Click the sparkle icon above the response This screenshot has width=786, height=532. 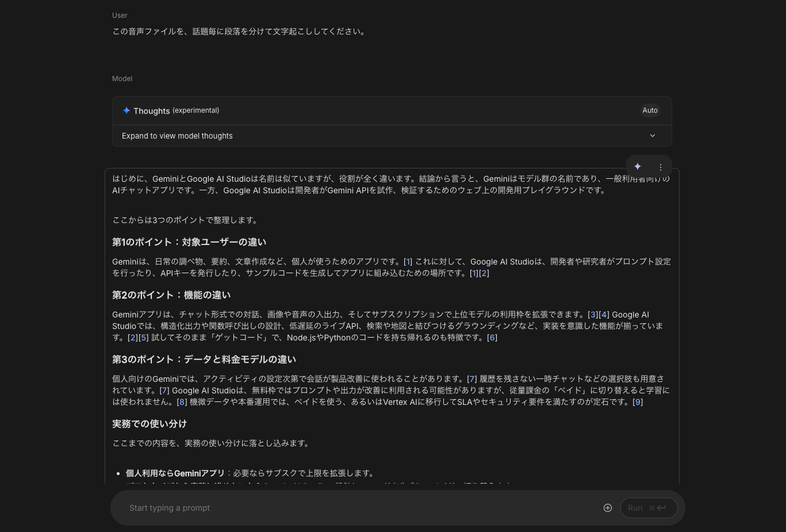pos(638,167)
